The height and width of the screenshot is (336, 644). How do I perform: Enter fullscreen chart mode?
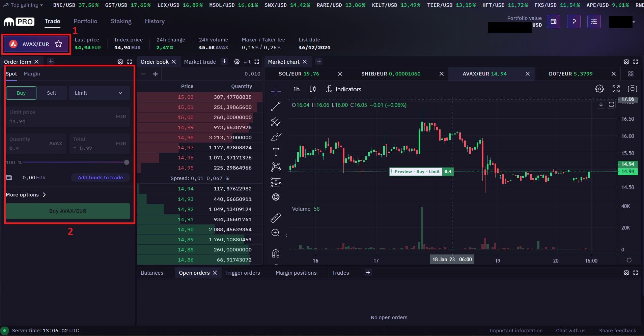coord(616,89)
